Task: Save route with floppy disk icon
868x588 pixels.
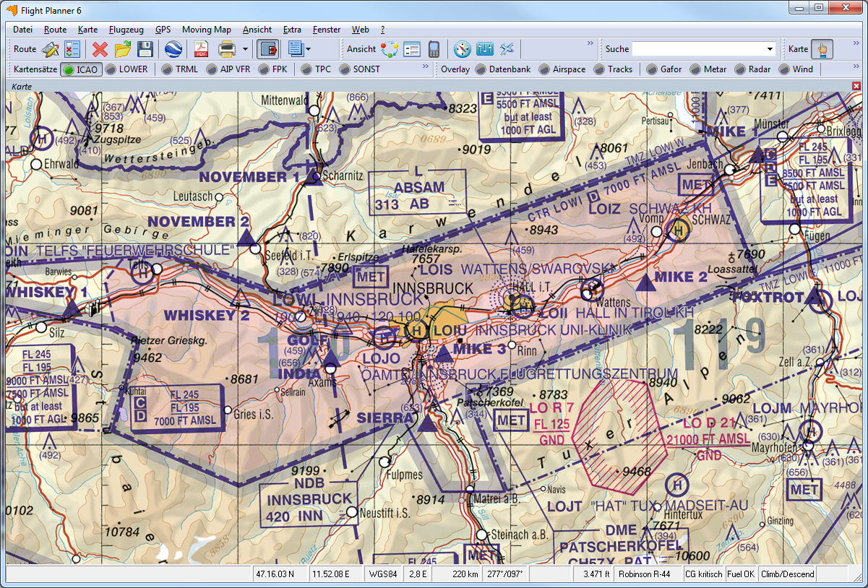Action: tap(145, 49)
